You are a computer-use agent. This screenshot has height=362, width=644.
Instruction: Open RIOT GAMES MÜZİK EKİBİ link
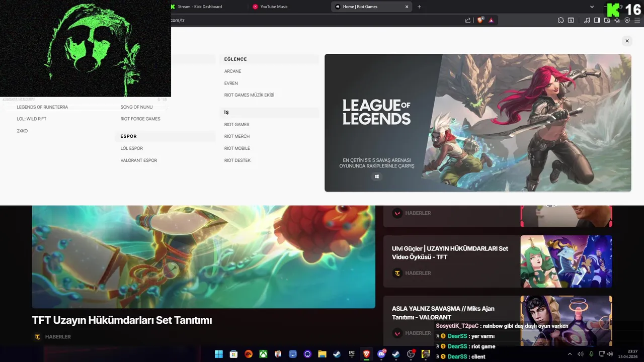point(249,95)
